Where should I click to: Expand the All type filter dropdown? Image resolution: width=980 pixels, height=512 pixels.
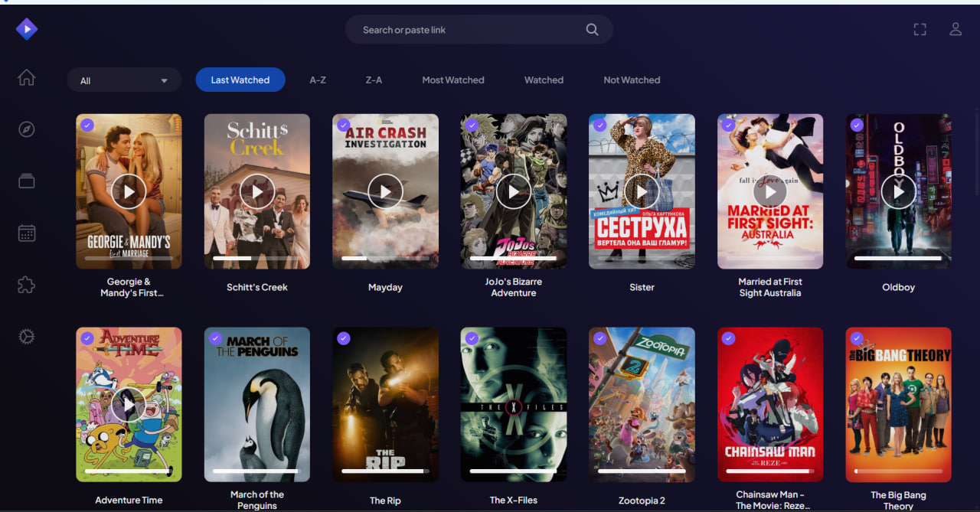(124, 80)
